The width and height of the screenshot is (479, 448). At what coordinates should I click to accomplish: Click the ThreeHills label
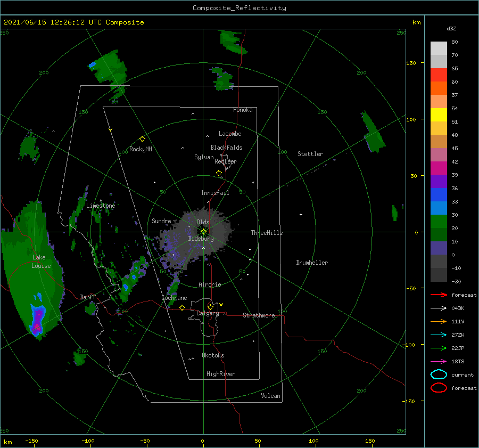tap(267, 233)
